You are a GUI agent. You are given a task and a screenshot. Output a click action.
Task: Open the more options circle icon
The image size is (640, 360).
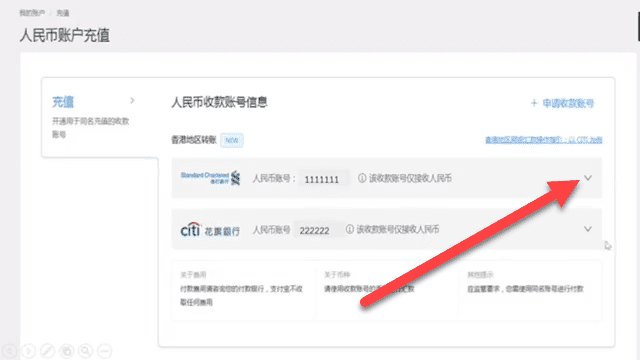tap(105, 351)
